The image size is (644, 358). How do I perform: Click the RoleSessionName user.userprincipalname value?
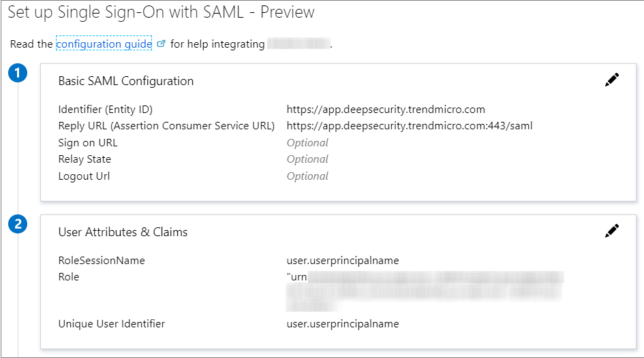pos(343,261)
